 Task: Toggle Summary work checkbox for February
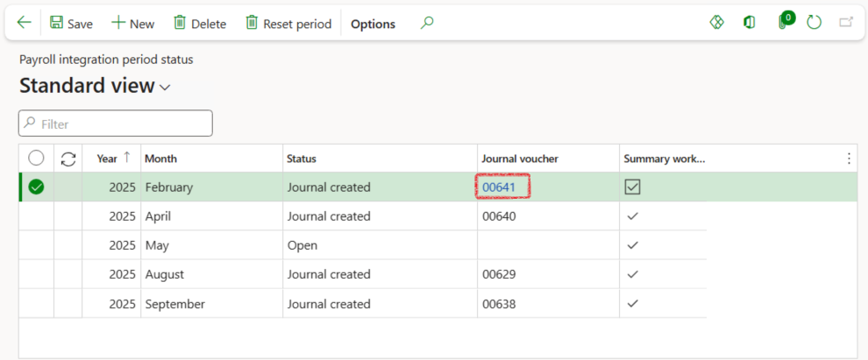pos(632,187)
